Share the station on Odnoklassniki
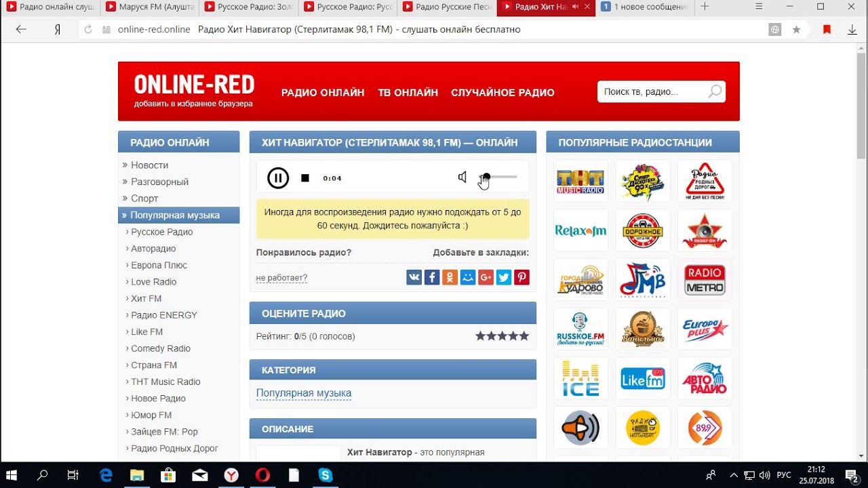The image size is (868, 488). tap(450, 277)
